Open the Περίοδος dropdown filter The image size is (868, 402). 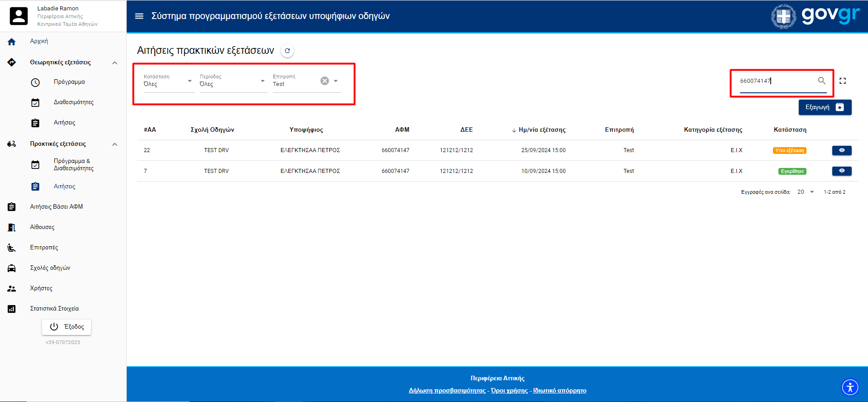tap(233, 81)
